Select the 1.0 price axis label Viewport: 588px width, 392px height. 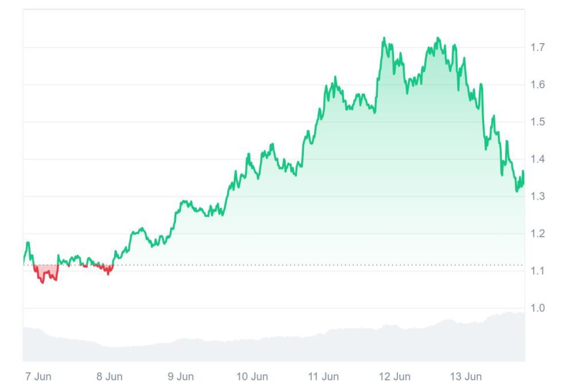[x=537, y=308]
